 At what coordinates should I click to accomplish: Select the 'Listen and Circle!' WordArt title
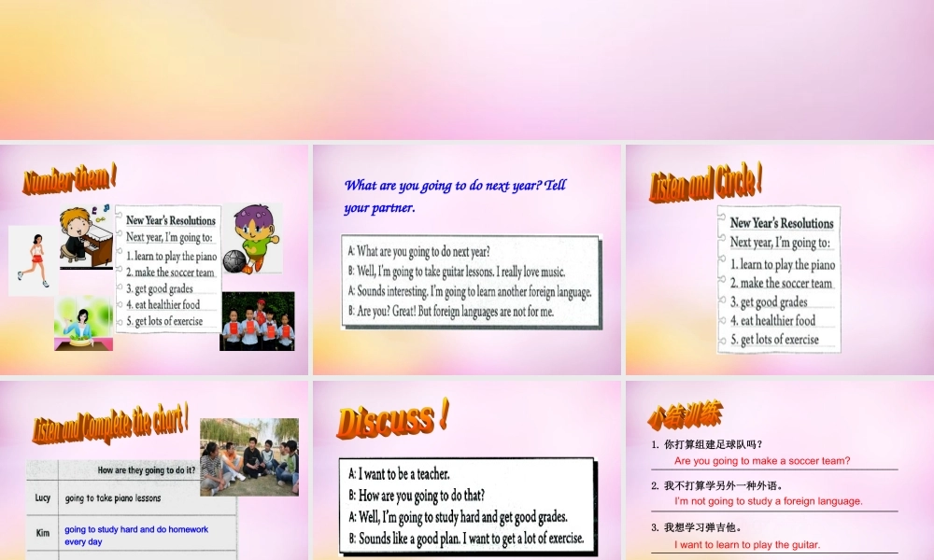tap(705, 180)
